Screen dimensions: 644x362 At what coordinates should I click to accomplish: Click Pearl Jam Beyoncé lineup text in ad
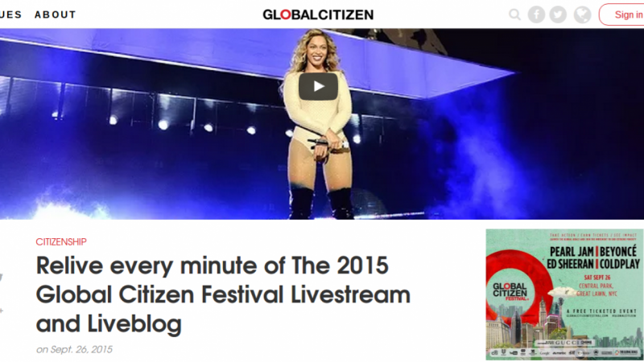pyautogui.click(x=593, y=251)
